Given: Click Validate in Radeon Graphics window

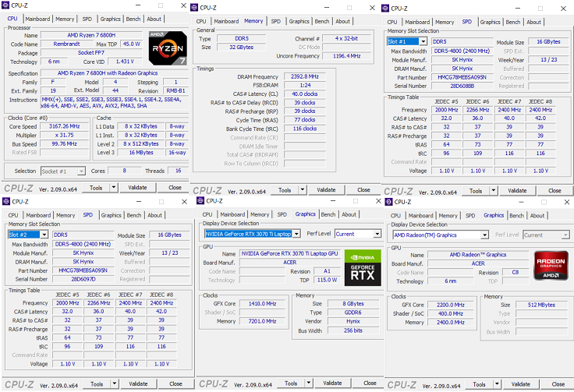Looking at the screenshot, I should [521, 384].
